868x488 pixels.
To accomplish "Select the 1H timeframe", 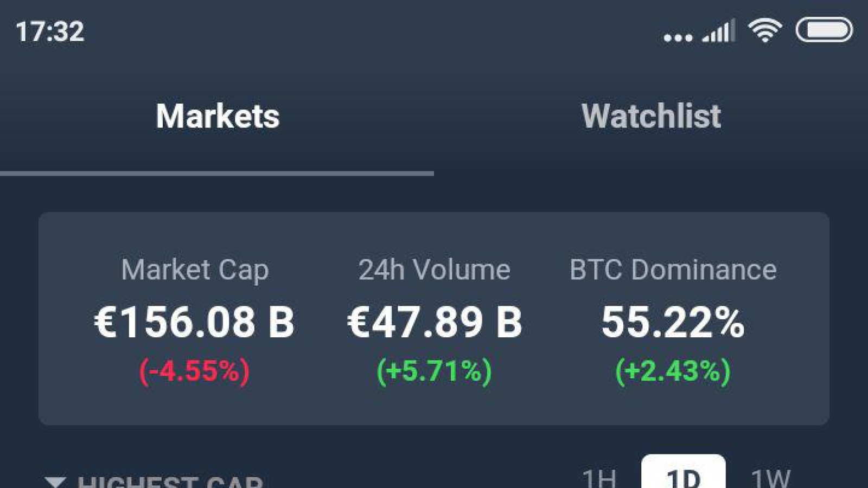I will [599, 478].
